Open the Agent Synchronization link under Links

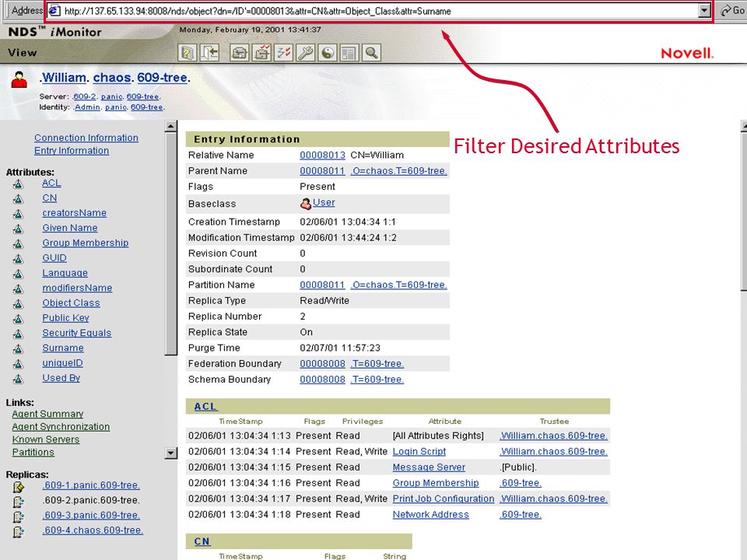[x=61, y=427]
